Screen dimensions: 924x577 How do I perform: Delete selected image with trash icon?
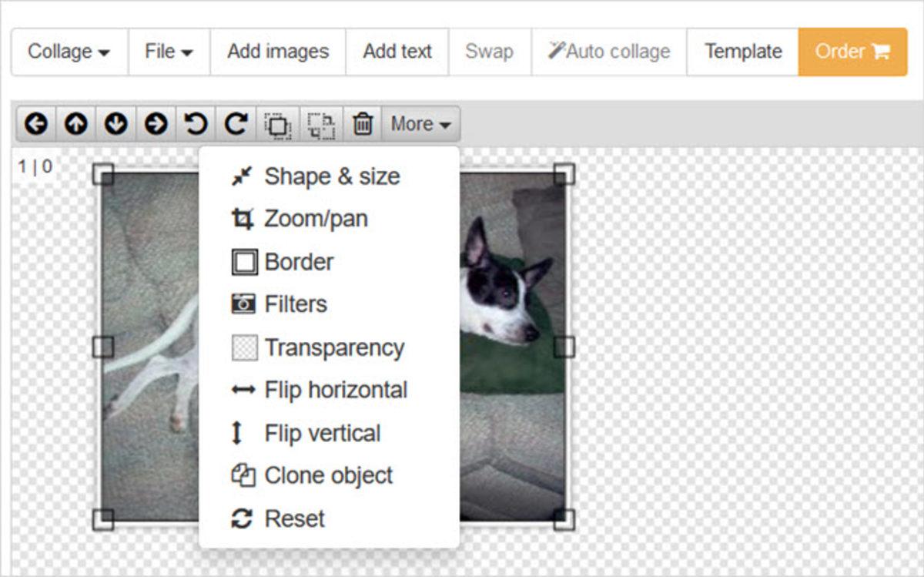(363, 123)
